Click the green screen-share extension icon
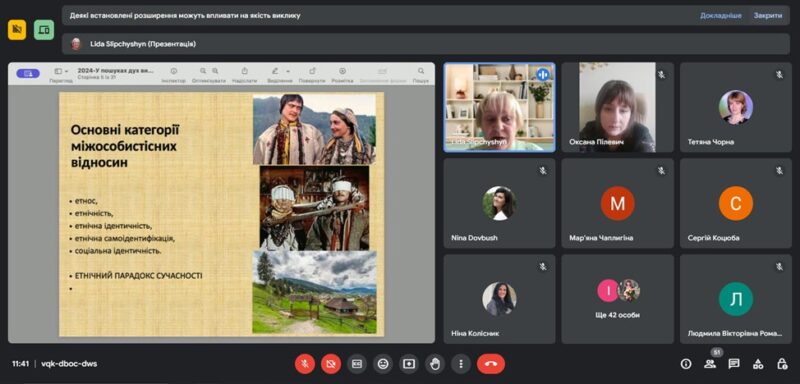This screenshot has height=384, width=800. (44, 30)
